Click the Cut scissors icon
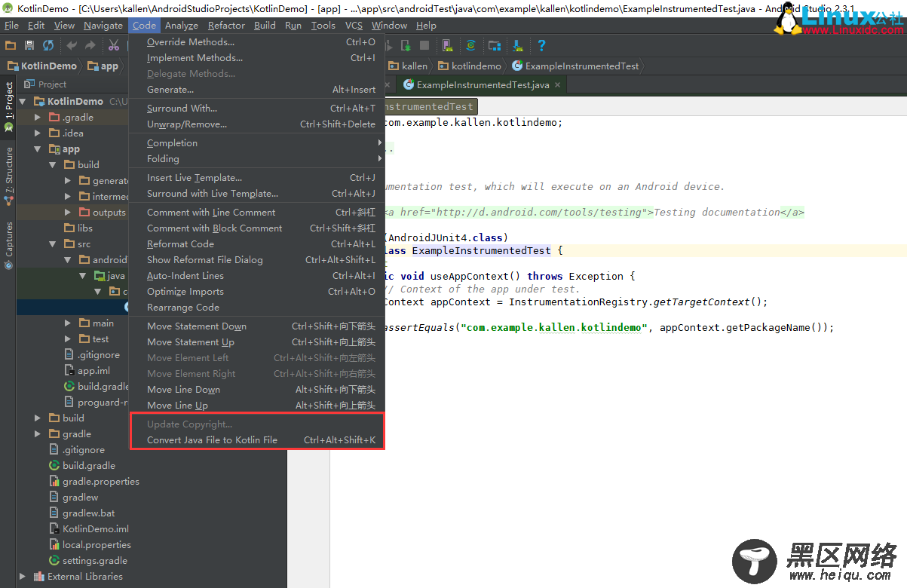Image resolution: width=907 pixels, height=588 pixels. 114,46
